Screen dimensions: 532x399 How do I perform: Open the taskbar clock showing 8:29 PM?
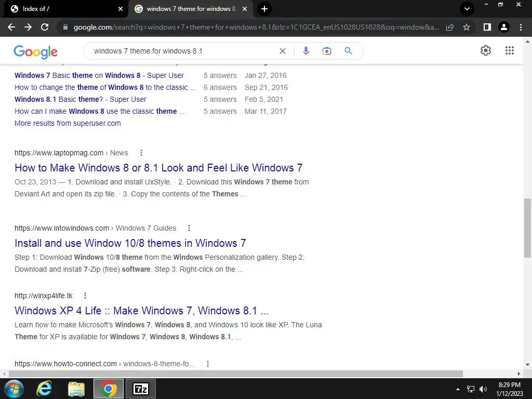tap(509, 389)
